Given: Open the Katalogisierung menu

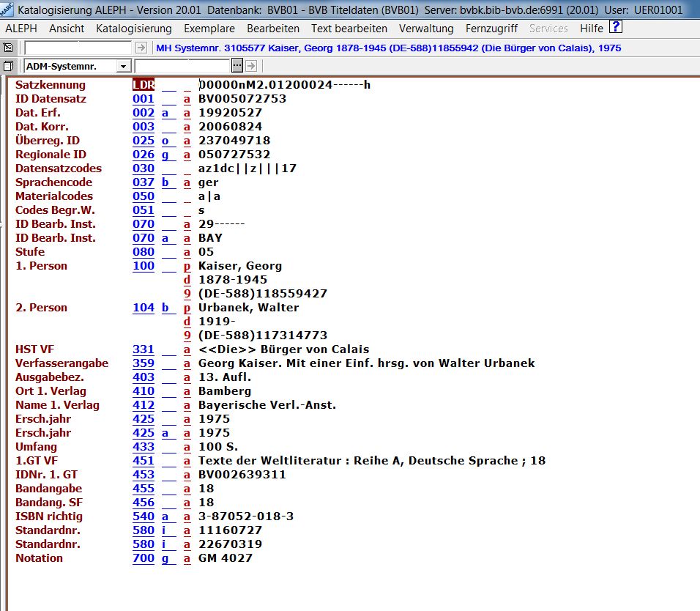Looking at the screenshot, I should tap(133, 29).
